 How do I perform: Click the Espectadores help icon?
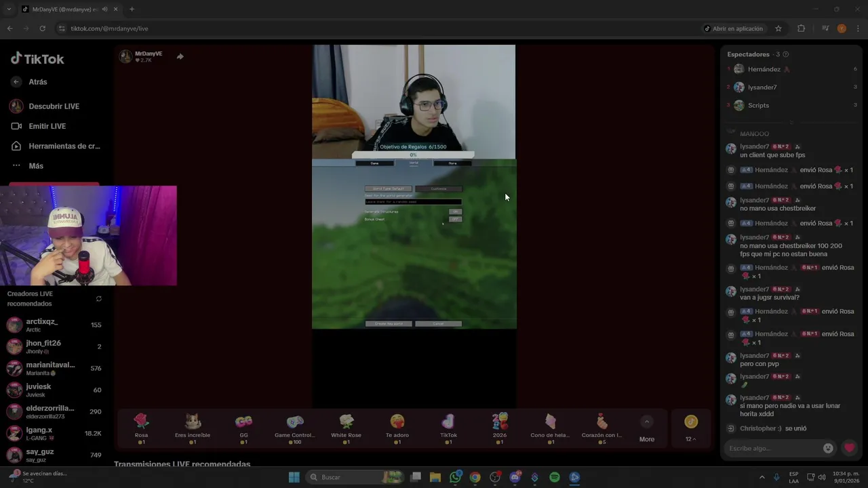coord(786,54)
